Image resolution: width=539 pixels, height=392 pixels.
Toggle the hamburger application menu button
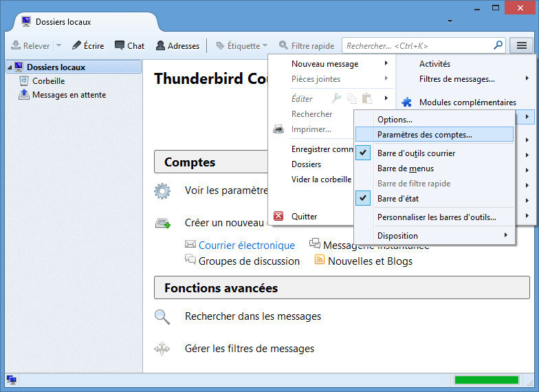[521, 45]
